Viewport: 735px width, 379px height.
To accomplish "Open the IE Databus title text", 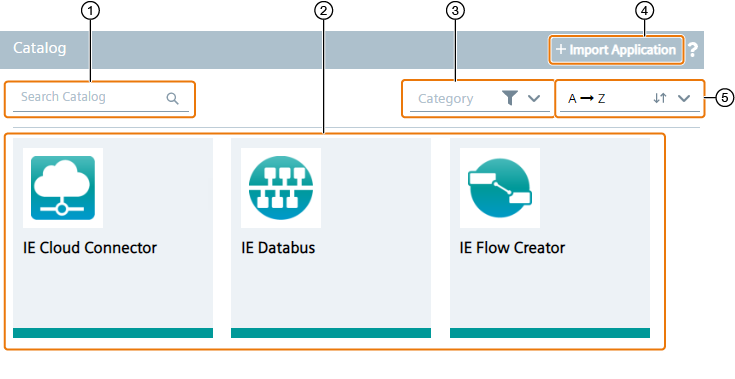I will click(x=278, y=247).
